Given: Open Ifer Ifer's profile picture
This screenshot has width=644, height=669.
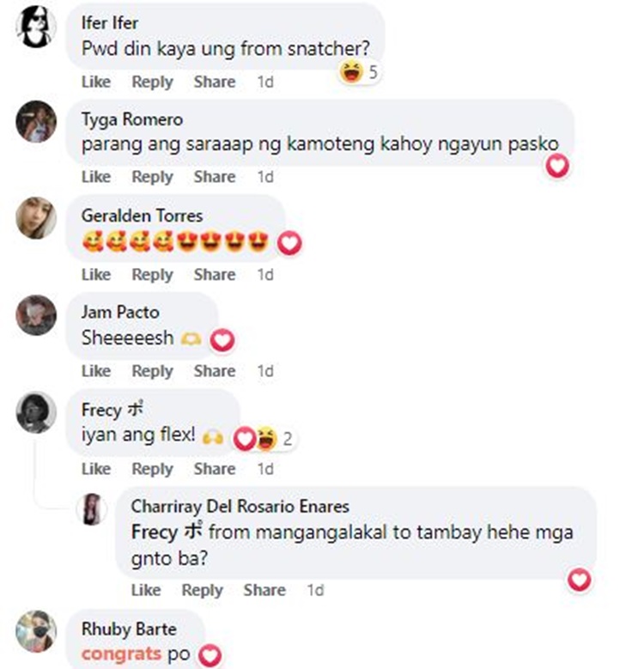Looking at the screenshot, I should 36,27.
